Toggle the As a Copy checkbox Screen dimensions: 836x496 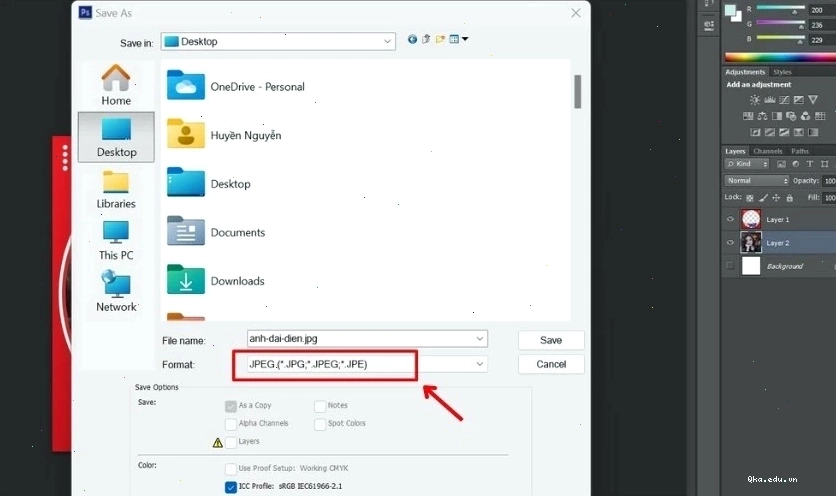click(x=231, y=406)
